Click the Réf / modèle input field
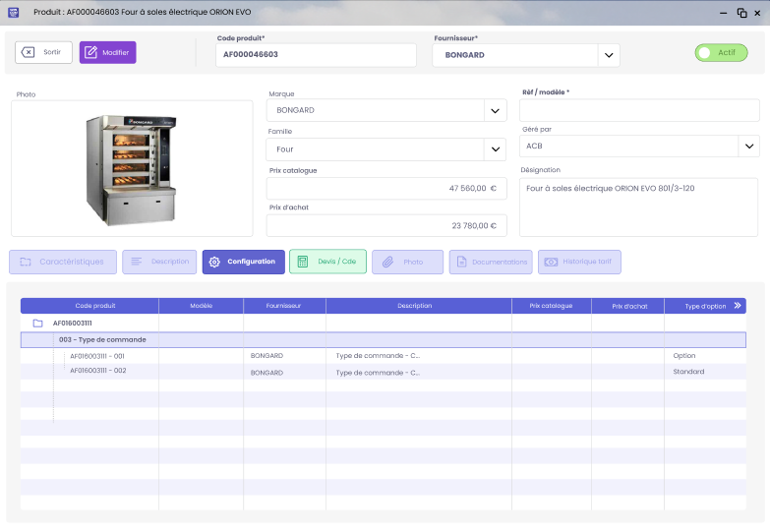Image resolution: width=770 pixels, height=532 pixels. click(x=639, y=110)
